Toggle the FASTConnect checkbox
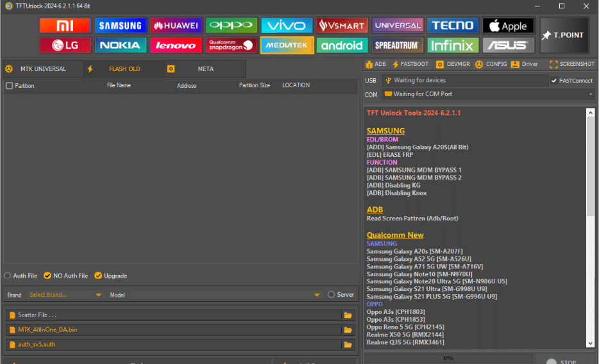Screen dimensions: 599x364 (554, 81)
